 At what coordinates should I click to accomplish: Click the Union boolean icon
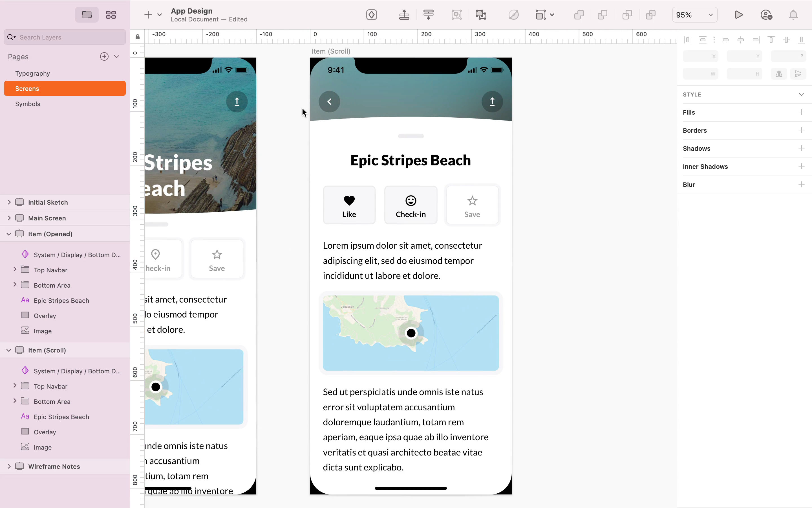(579, 15)
